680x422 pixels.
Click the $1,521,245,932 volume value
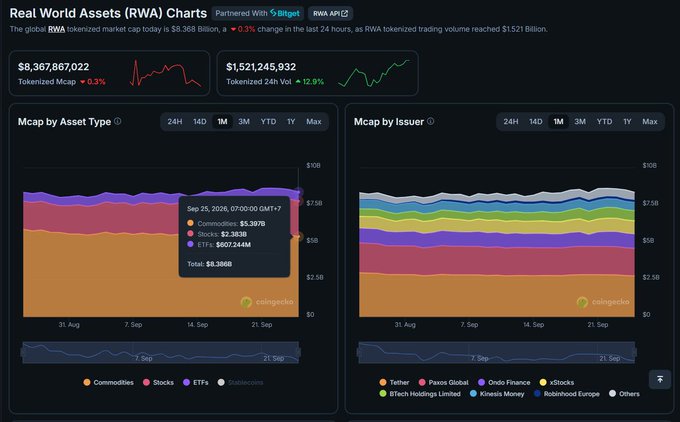pyautogui.click(x=261, y=67)
